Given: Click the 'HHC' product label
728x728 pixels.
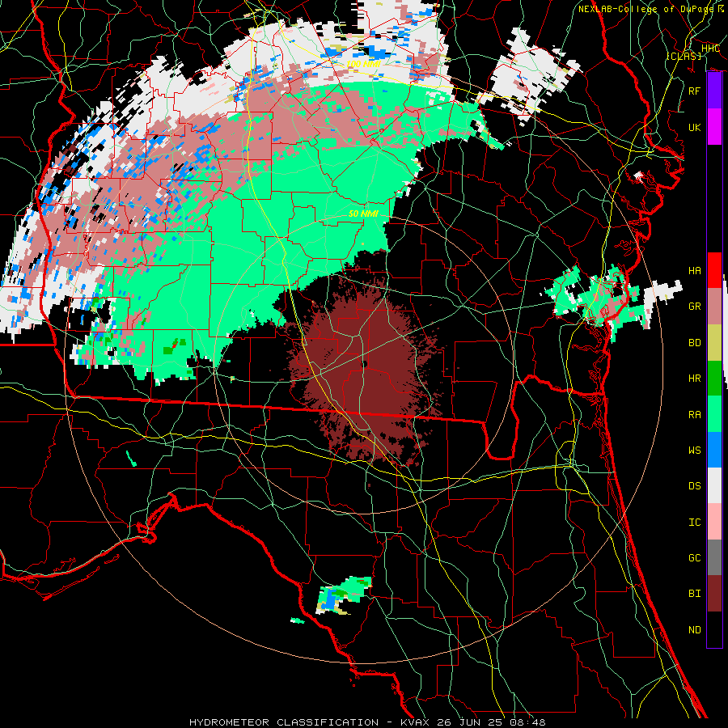Looking at the screenshot, I should (x=710, y=49).
